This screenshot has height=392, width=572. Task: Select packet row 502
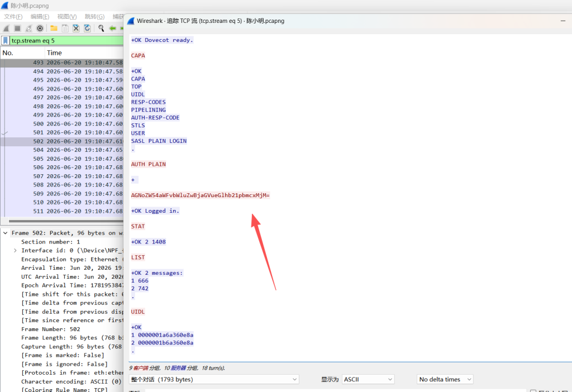click(61, 141)
